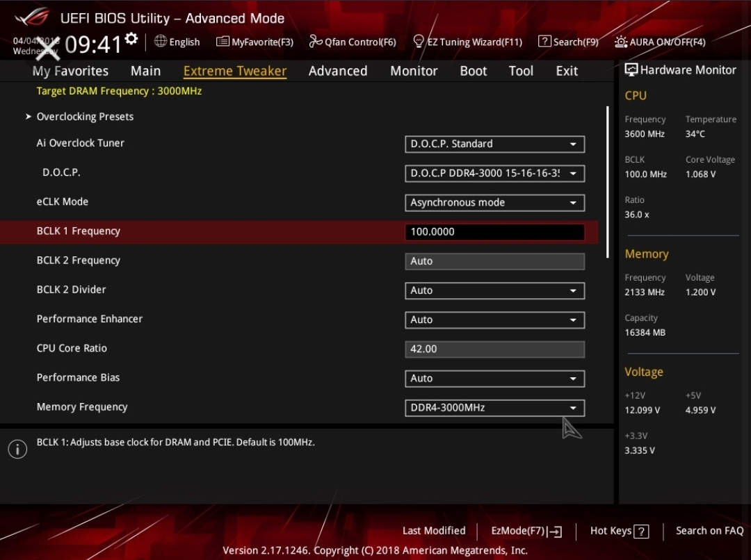Open Memory Frequency dropdown
751x560 pixels.
[x=495, y=408]
